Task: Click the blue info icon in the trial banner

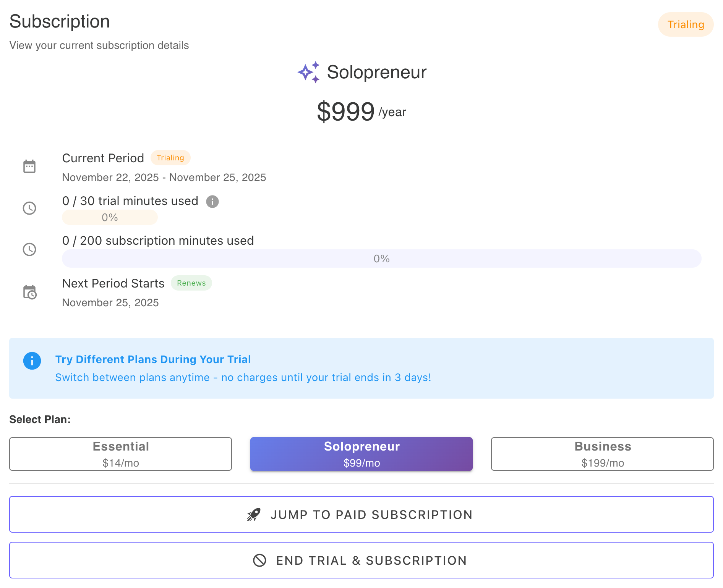Action: click(32, 360)
